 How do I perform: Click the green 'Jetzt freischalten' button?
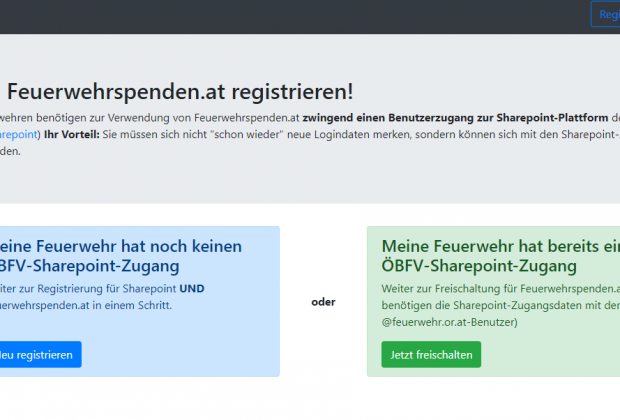click(x=431, y=354)
